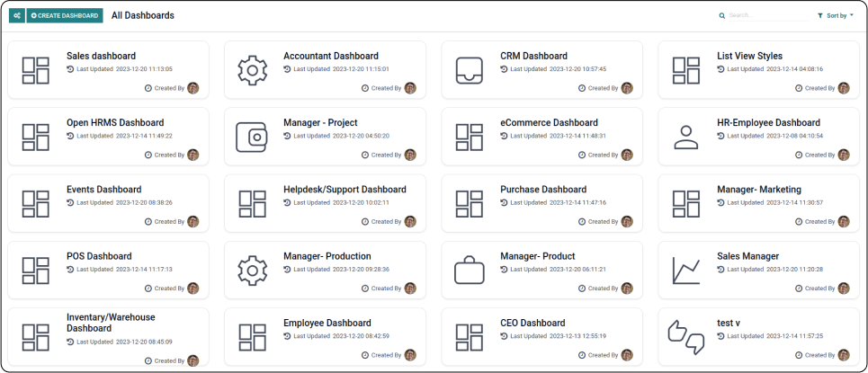Open the Events Dashboard card title

coord(103,190)
